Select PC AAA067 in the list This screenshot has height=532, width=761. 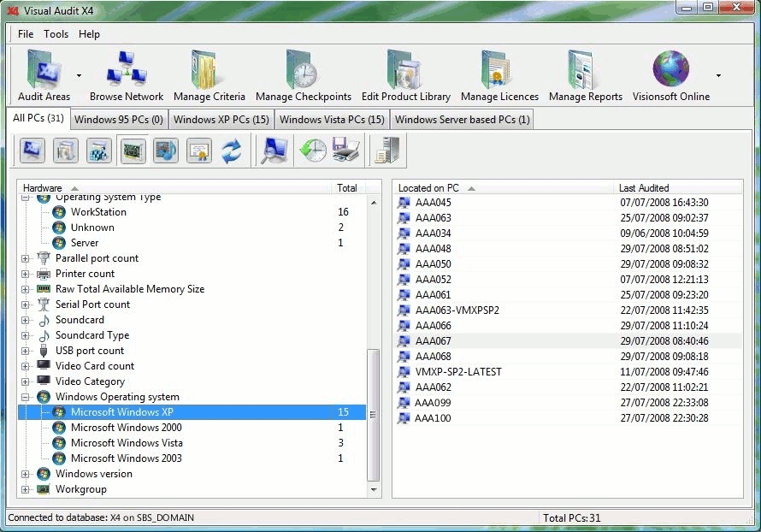click(x=568, y=340)
